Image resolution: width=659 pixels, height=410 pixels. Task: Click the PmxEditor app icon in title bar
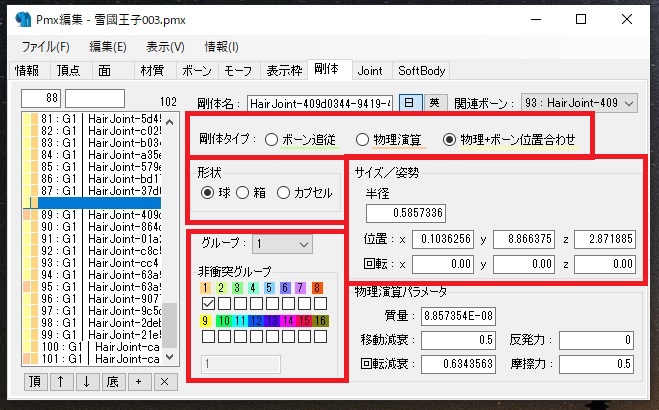coord(24,19)
